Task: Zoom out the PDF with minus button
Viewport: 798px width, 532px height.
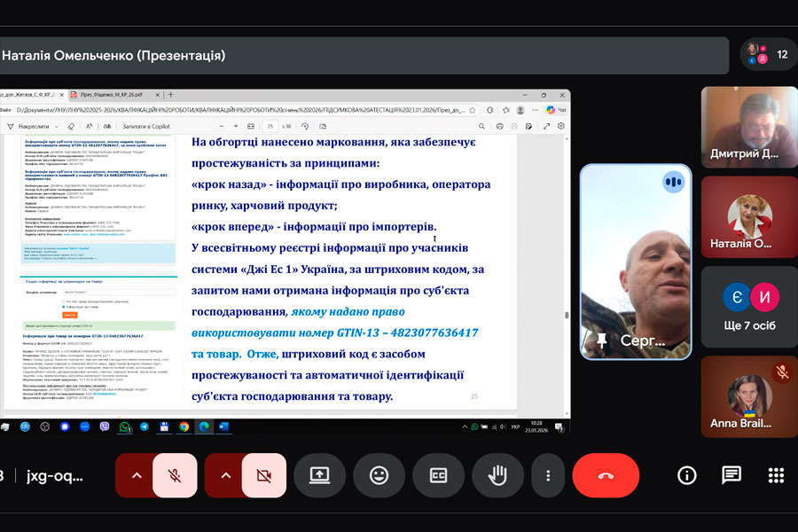Action: 222,126
